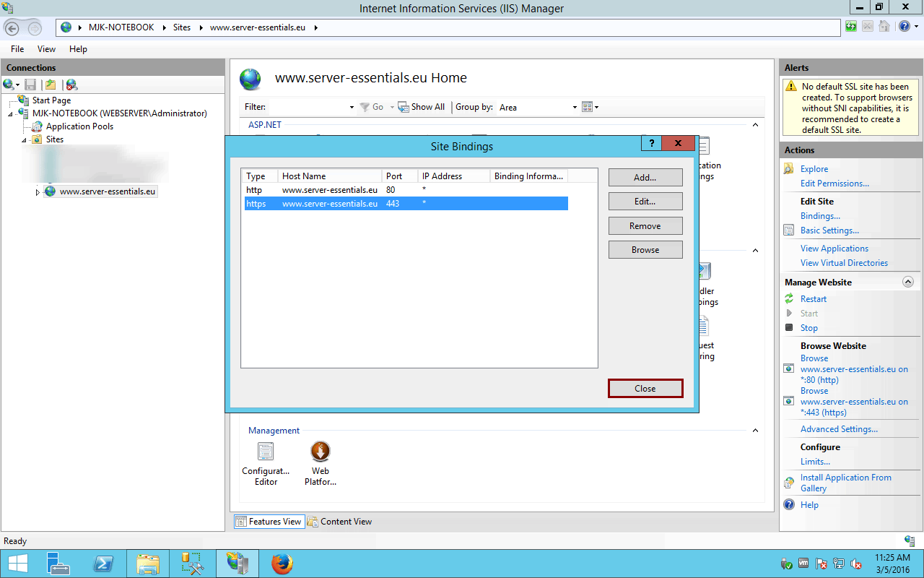Collapse the ASP.NET section chevron

(x=755, y=125)
